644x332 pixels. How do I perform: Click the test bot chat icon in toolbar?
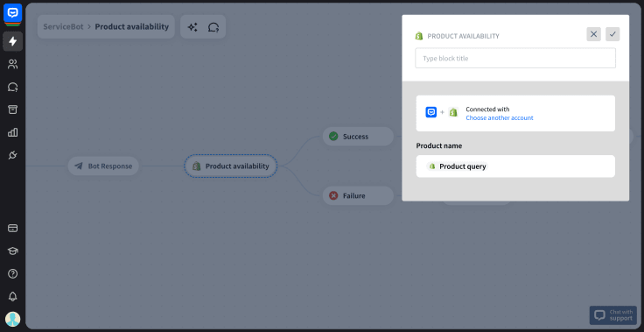(213, 27)
